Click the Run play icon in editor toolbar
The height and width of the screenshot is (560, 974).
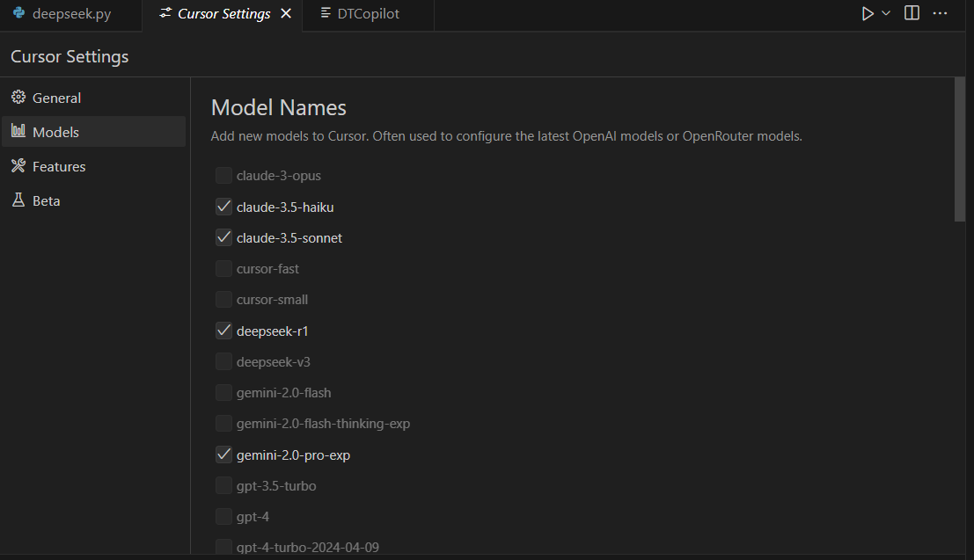coord(868,13)
